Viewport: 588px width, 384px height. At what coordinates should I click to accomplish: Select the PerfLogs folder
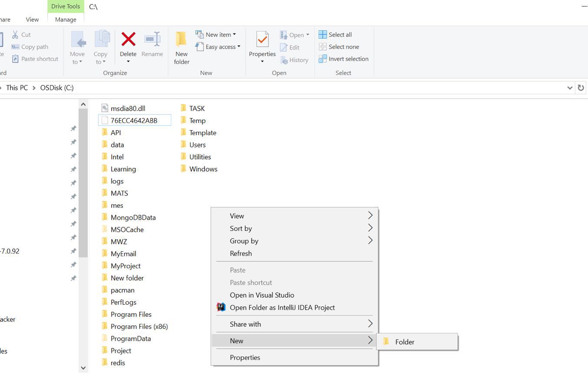119,302
